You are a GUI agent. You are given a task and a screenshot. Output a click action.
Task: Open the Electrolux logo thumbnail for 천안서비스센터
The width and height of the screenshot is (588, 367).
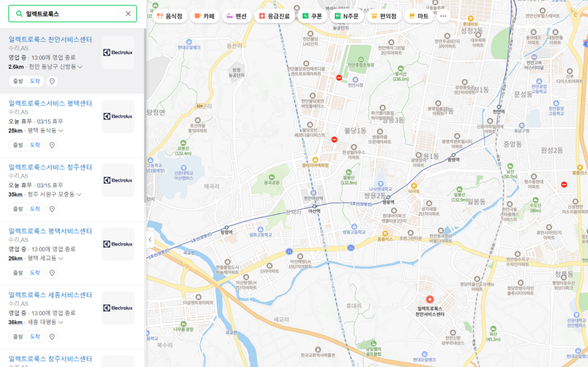click(118, 52)
